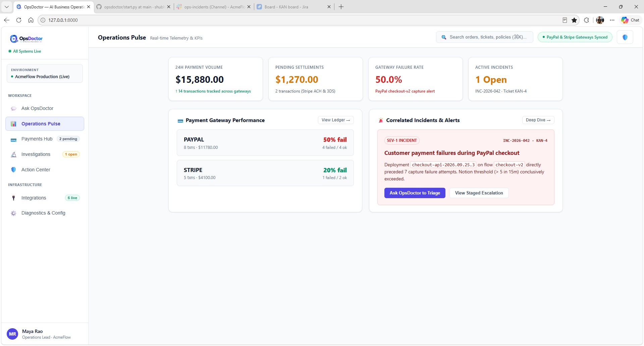The width and height of the screenshot is (644, 346).
Task: Click the Integrations plug icon
Action: point(13,198)
